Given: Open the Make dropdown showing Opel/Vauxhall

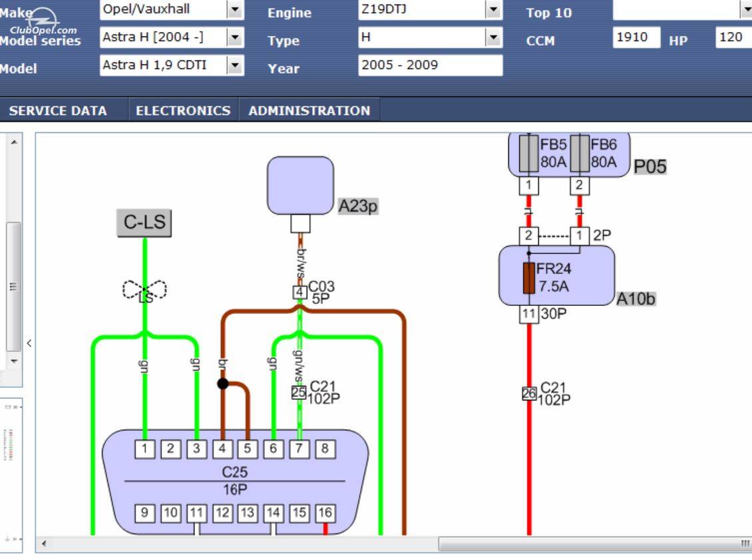Looking at the screenshot, I should point(172,9).
